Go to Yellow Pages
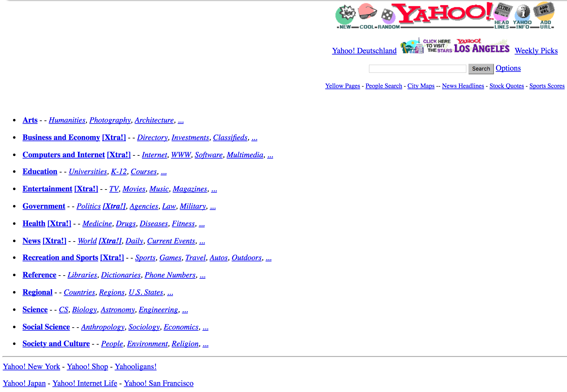 (343, 86)
